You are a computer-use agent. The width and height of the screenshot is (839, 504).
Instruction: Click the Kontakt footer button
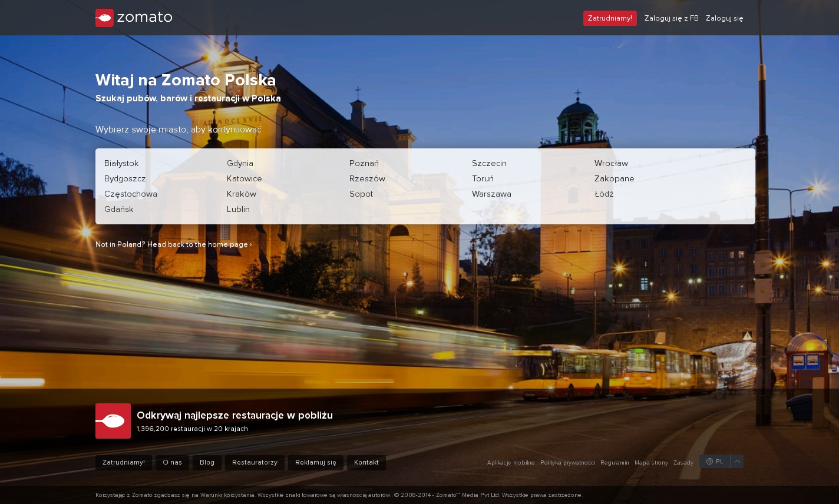(x=366, y=462)
